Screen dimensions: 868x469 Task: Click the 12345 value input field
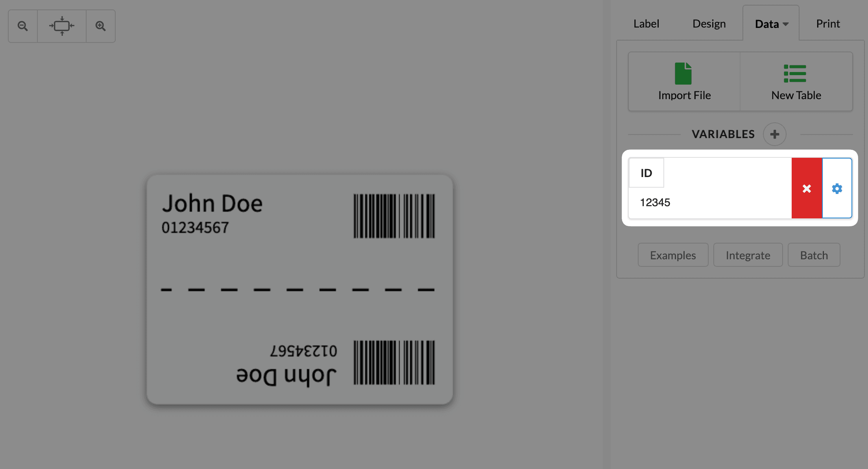[708, 202]
